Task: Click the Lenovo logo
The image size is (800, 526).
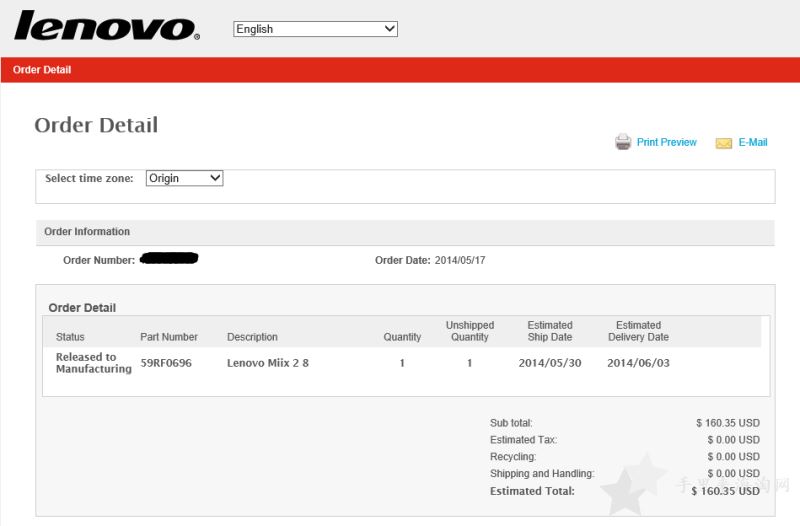Action: click(x=107, y=26)
